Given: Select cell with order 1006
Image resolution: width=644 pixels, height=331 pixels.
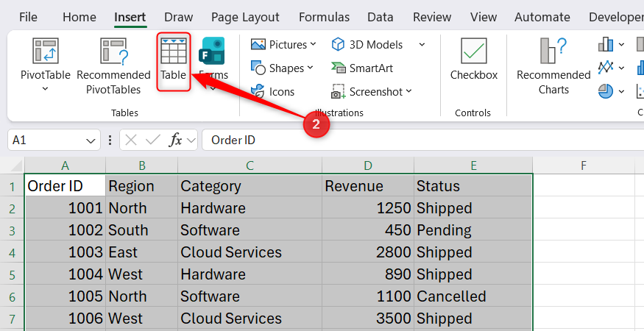Looking at the screenshot, I should [x=65, y=318].
